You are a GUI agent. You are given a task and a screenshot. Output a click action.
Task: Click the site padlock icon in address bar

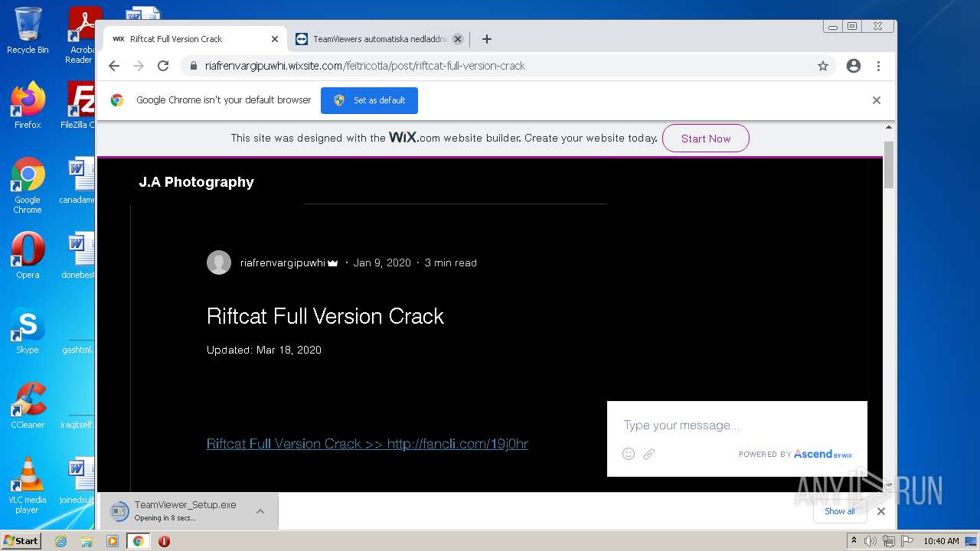pyautogui.click(x=193, y=66)
